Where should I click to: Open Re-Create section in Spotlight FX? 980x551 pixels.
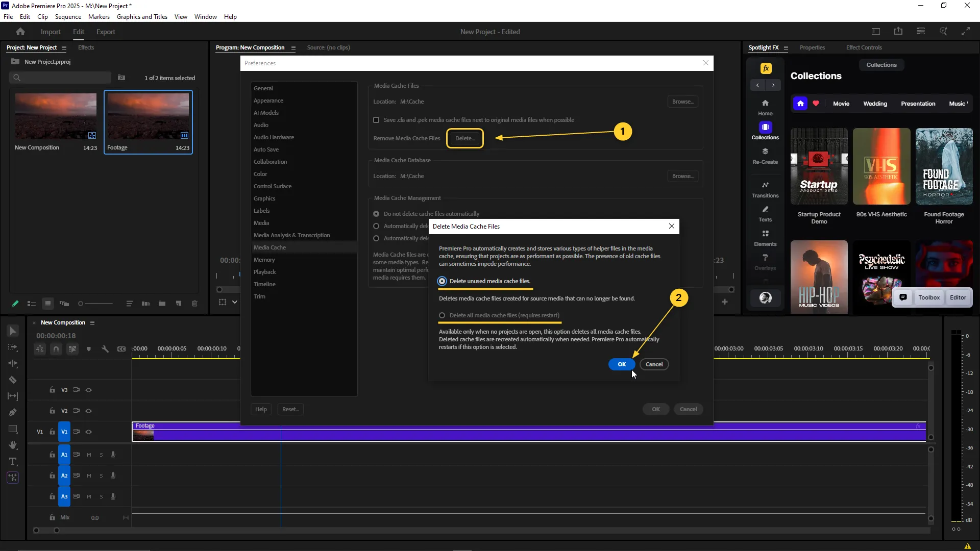tap(765, 155)
